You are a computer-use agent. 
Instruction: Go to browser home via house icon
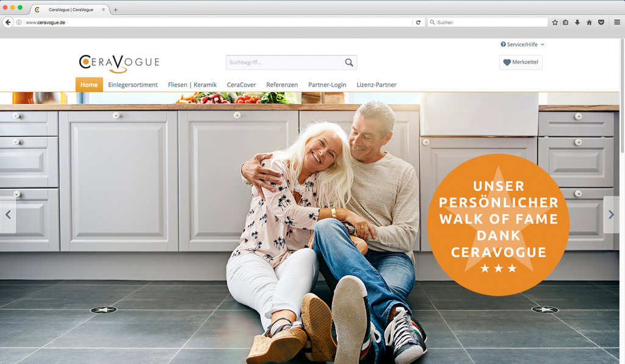(x=589, y=23)
